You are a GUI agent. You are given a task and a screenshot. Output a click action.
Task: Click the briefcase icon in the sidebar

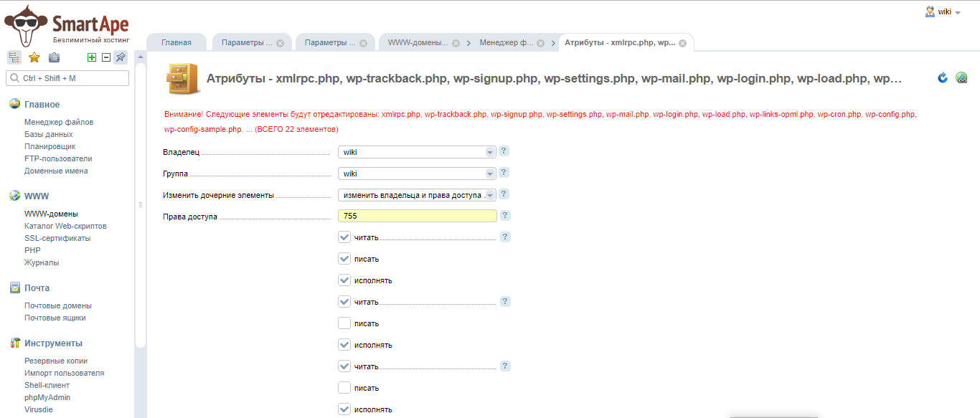pyautogui.click(x=54, y=57)
